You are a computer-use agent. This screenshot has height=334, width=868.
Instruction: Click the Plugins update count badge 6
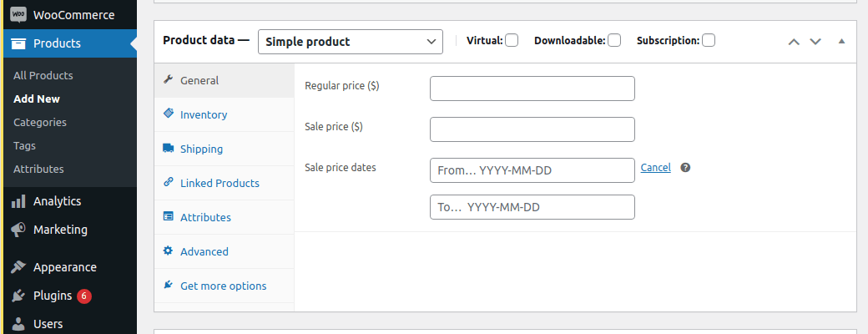coord(84,296)
